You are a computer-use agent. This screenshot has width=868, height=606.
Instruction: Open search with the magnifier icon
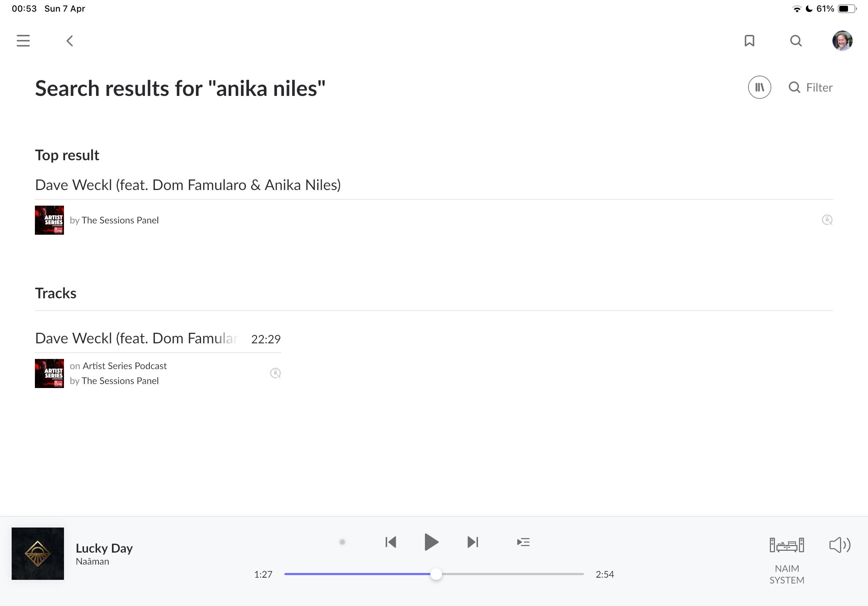click(x=796, y=41)
